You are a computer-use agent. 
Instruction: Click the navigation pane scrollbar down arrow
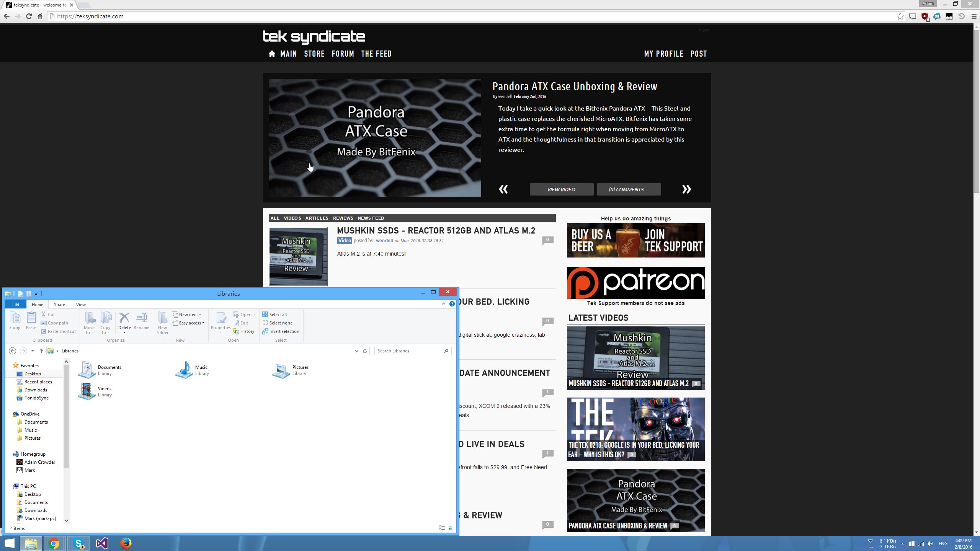click(66, 520)
